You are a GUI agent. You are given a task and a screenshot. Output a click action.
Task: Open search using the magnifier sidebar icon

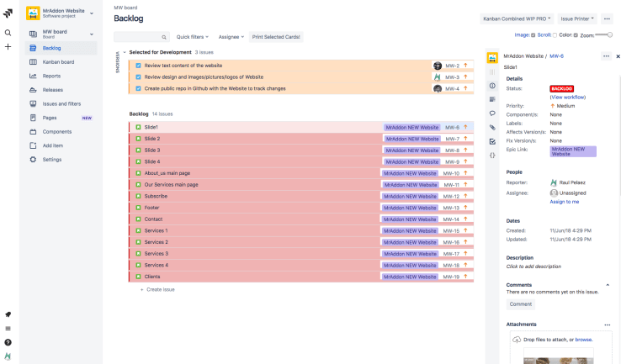pos(8,33)
